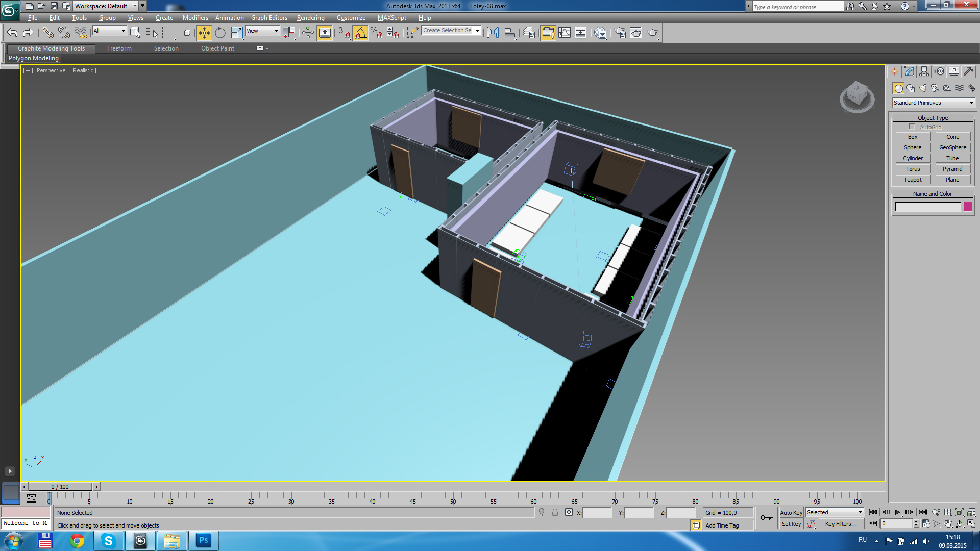Click the Teapot primitive button

(x=913, y=180)
